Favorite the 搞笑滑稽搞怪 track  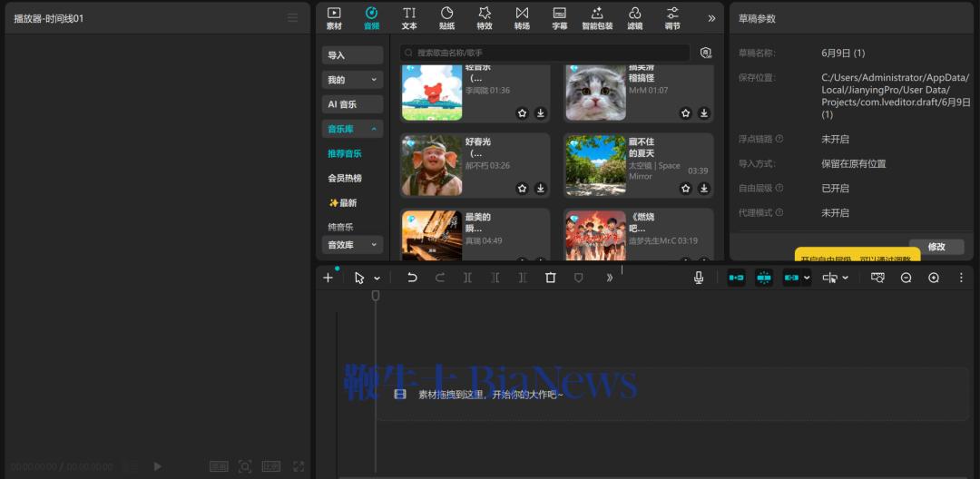[x=686, y=113]
